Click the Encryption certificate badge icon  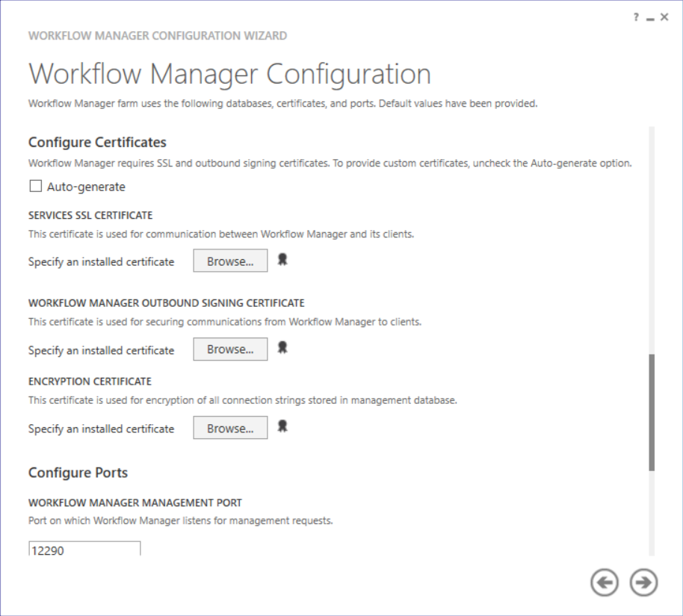[282, 426]
